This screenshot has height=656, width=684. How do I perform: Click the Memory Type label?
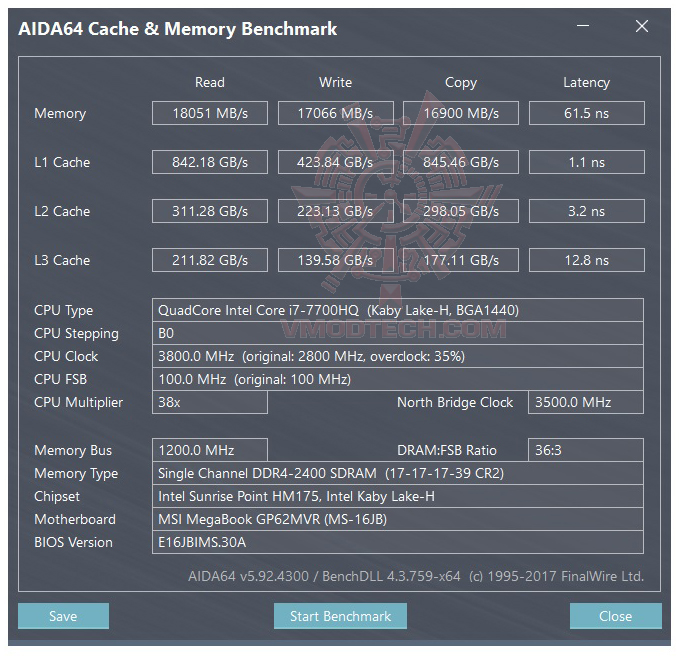coord(76,474)
